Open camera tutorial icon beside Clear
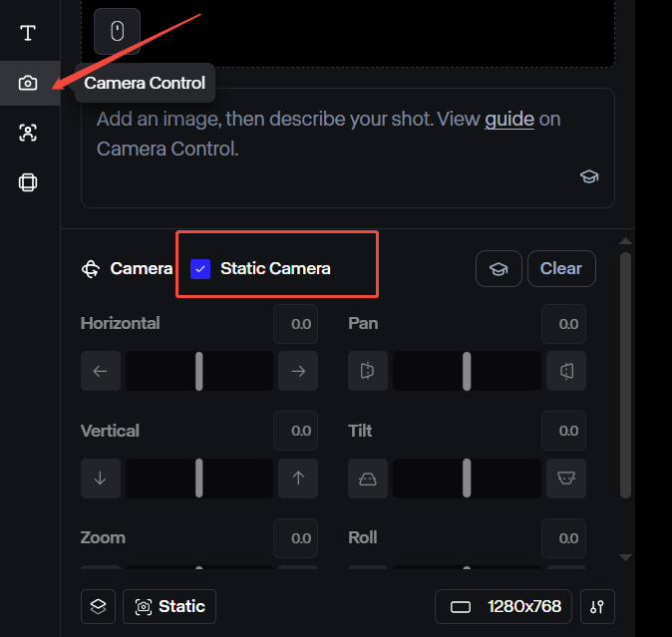 coord(499,268)
